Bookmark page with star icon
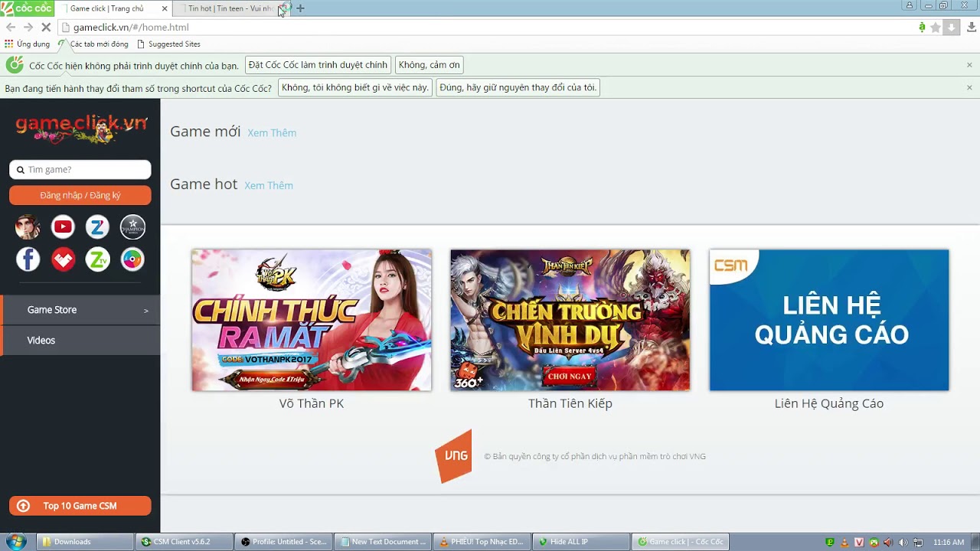This screenshot has height=551, width=980. click(x=935, y=28)
